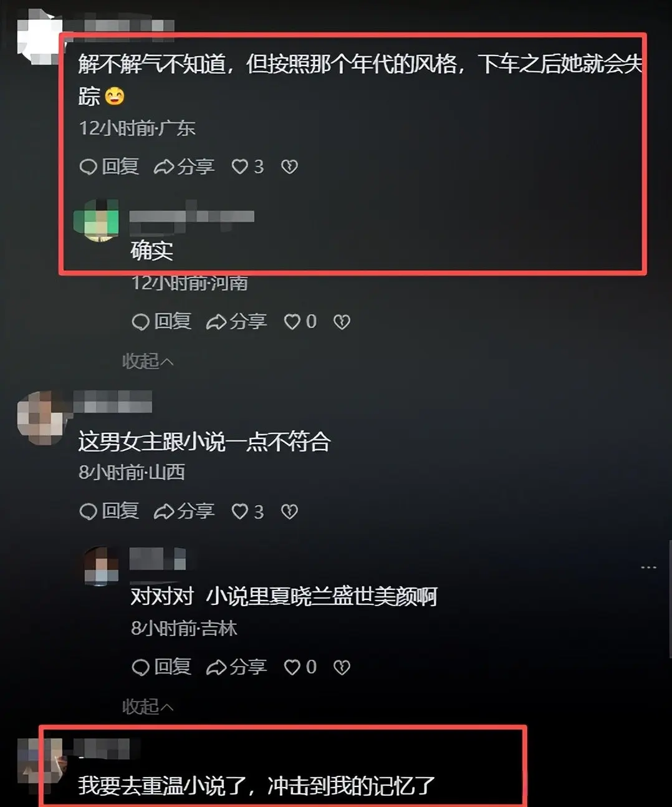Share the Henan reply
672x807 pixels.
(x=236, y=322)
